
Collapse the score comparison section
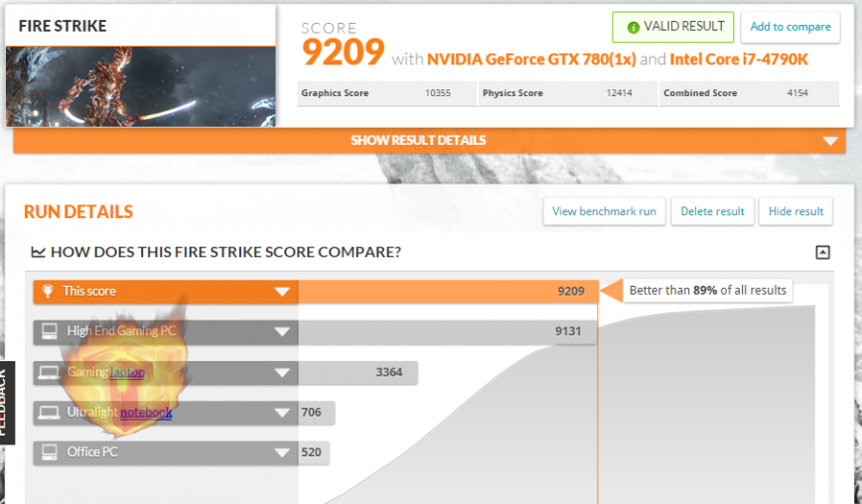[822, 252]
